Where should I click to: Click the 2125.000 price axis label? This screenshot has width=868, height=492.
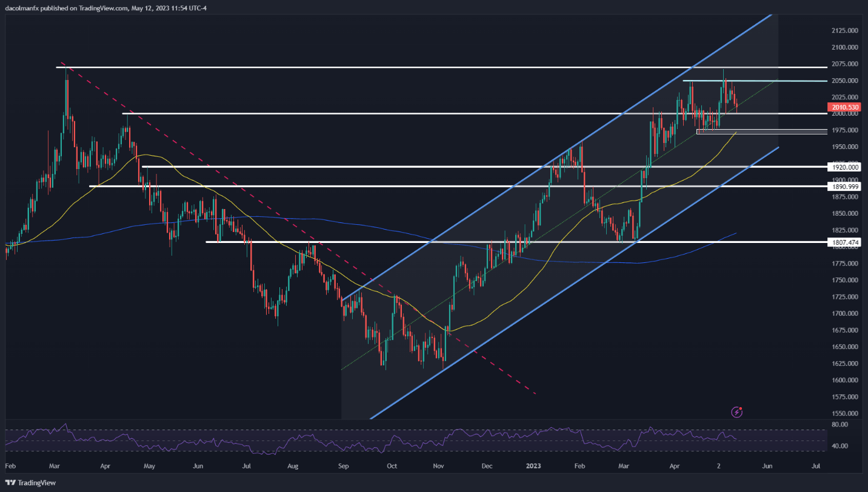tap(846, 30)
